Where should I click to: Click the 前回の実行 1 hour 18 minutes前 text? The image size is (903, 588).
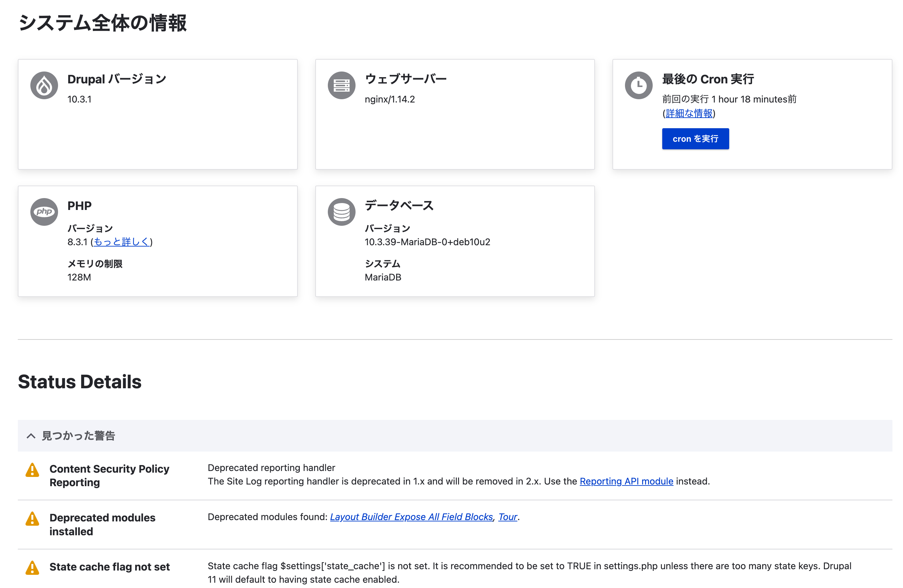(729, 99)
